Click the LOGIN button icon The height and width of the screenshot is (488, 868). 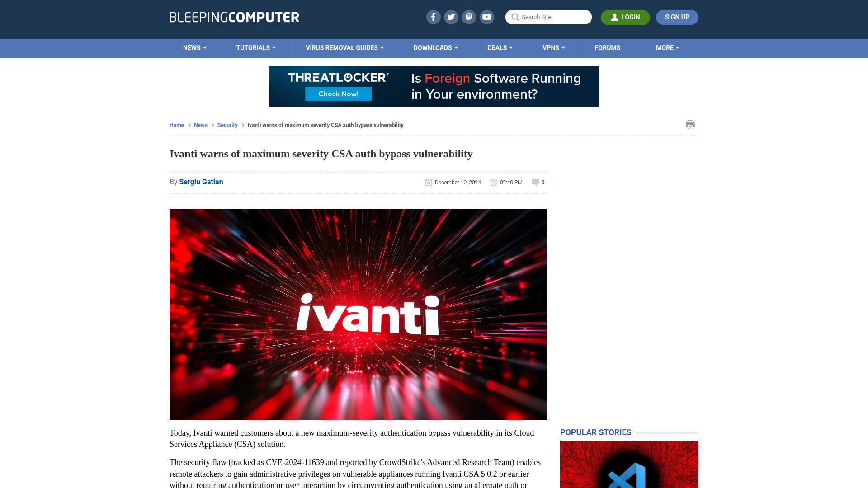coord(615,17)
